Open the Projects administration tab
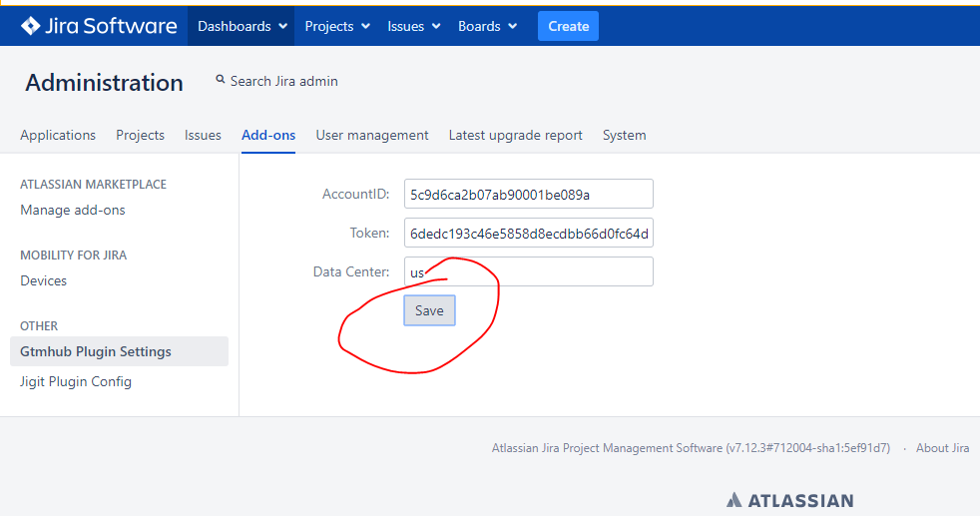This screenshot has height=516, width=980. tap(140, 135)
